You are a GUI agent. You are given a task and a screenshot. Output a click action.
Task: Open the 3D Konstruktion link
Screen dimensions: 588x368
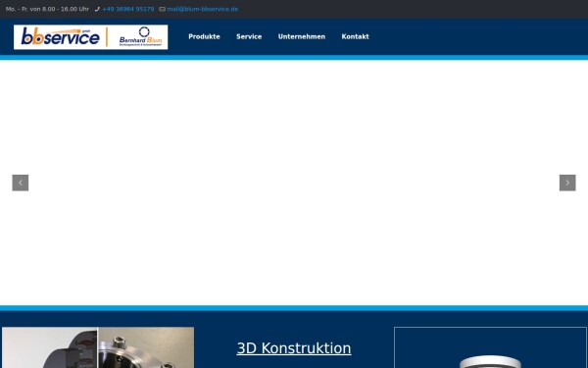(294, 348)
